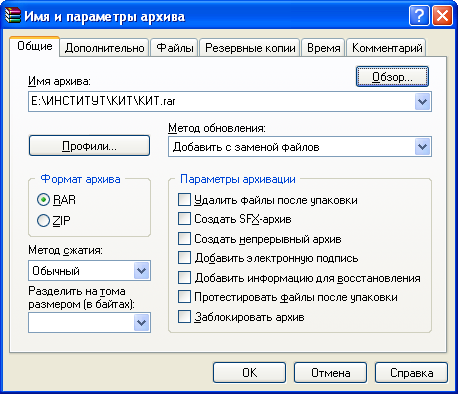Switch to the Комментарий tab

click(x=387, y=48)
